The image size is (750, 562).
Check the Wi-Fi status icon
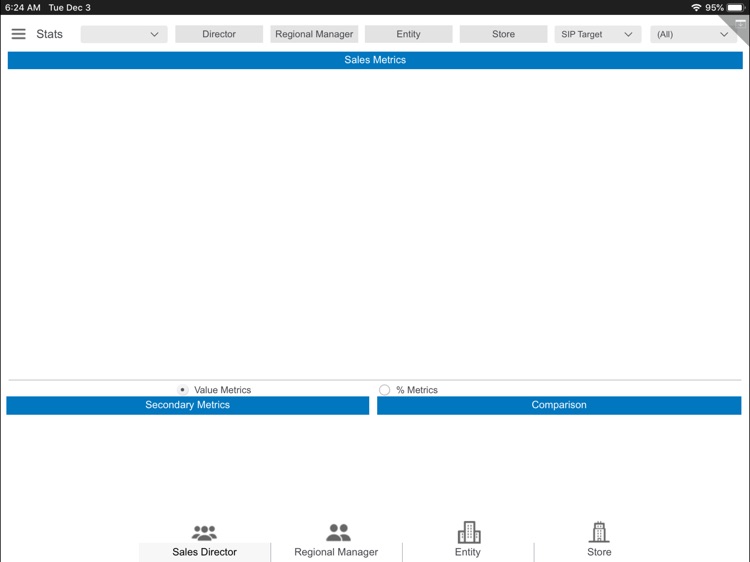[x=696, y=7]
